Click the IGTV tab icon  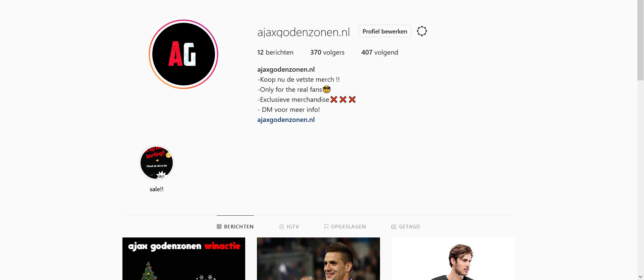pos(282,227)
